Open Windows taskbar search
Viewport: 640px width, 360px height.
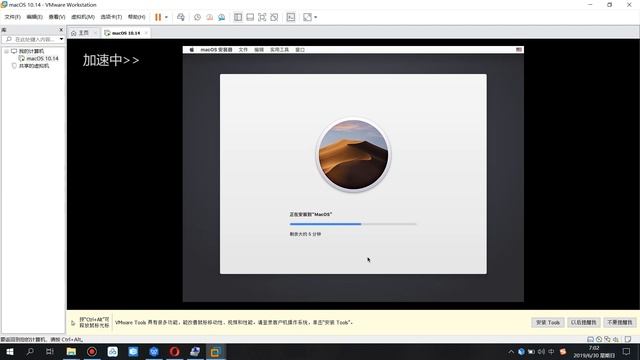point(30,351)
